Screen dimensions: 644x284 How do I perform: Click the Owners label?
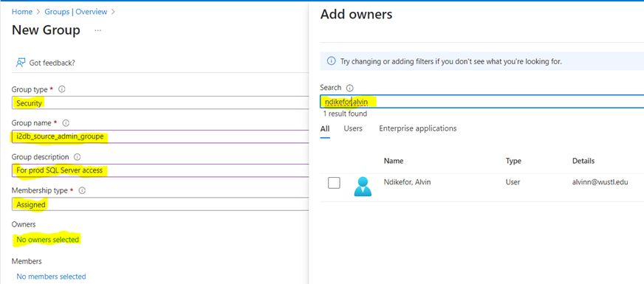(24, 224)
